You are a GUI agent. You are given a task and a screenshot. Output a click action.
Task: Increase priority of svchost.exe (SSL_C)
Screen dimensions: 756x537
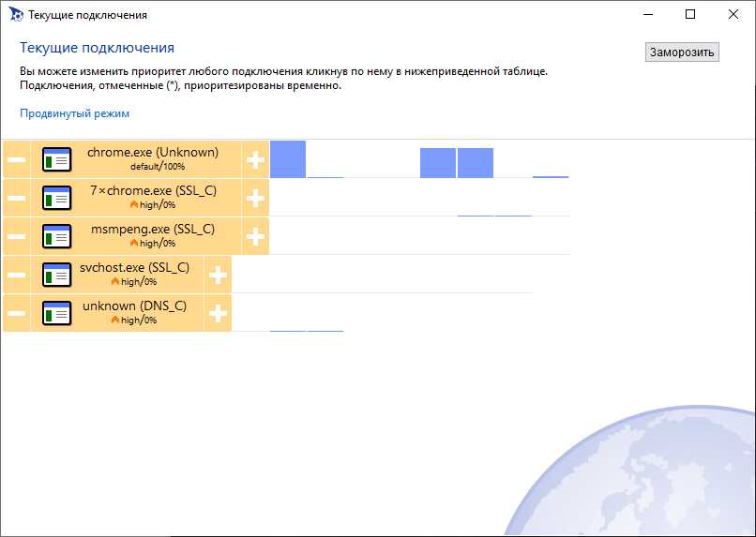pos(218,275)
